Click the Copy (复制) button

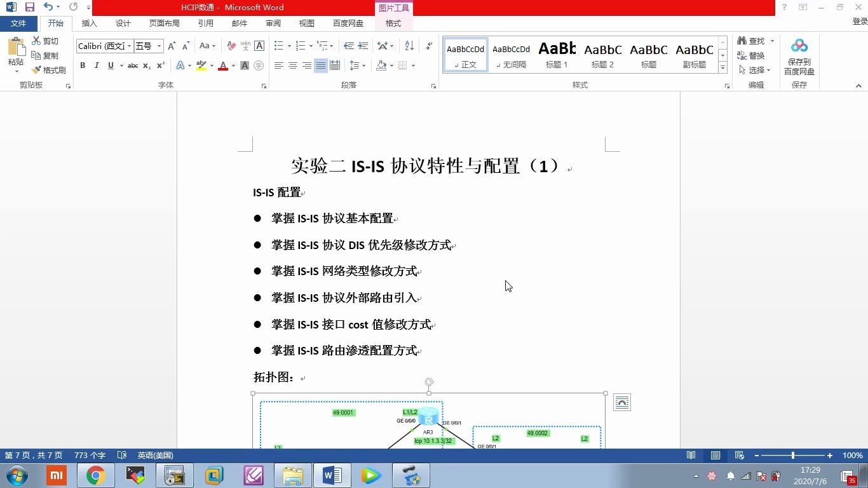tap(45, 55)
